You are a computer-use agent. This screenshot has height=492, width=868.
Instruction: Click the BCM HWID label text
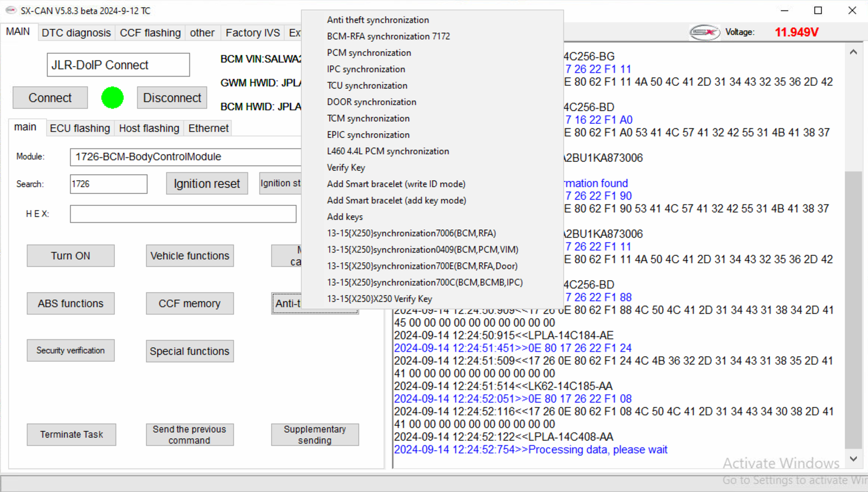click(x=260, y=107)
